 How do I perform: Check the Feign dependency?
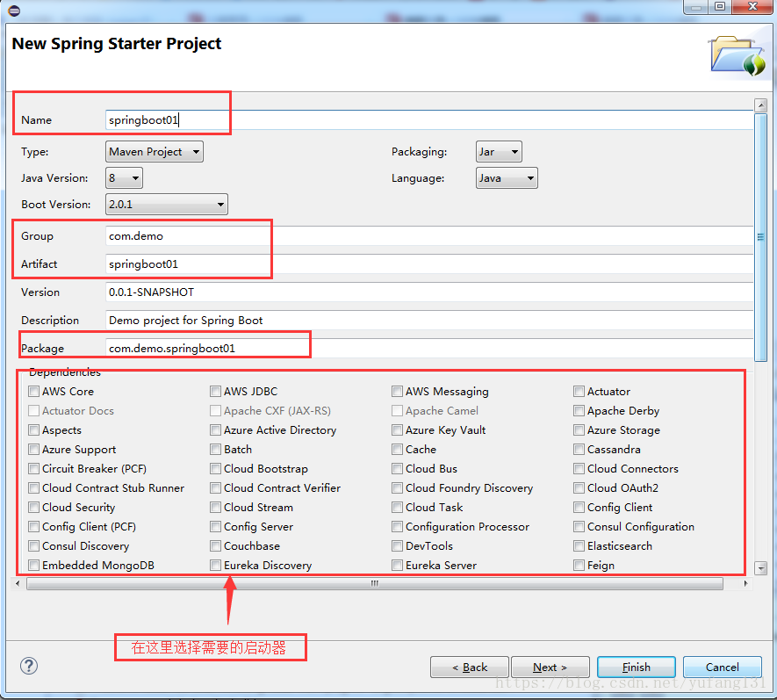(579, 565)
